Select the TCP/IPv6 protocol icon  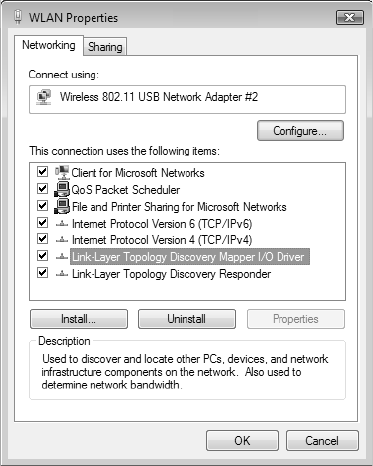(x=62, y=224)
